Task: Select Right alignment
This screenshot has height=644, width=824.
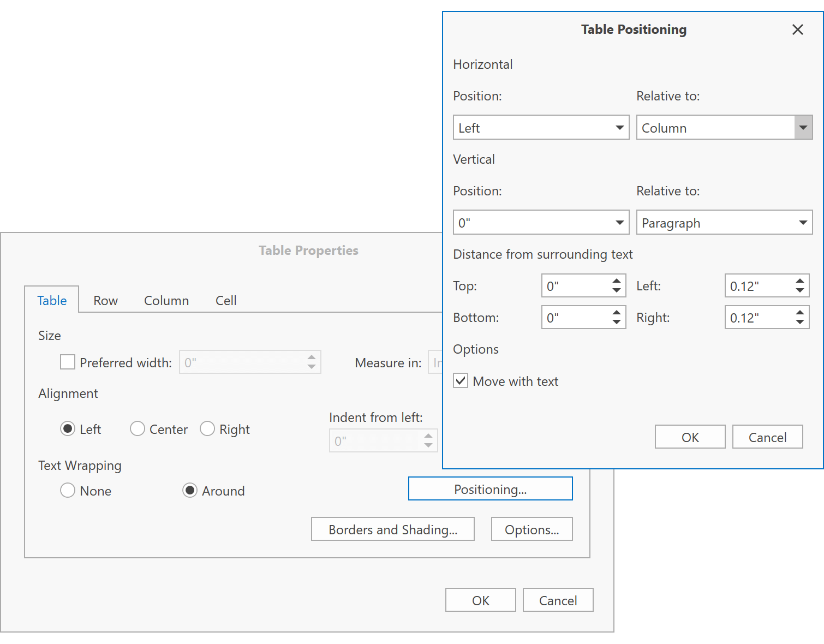Action: tap(207, 429)
